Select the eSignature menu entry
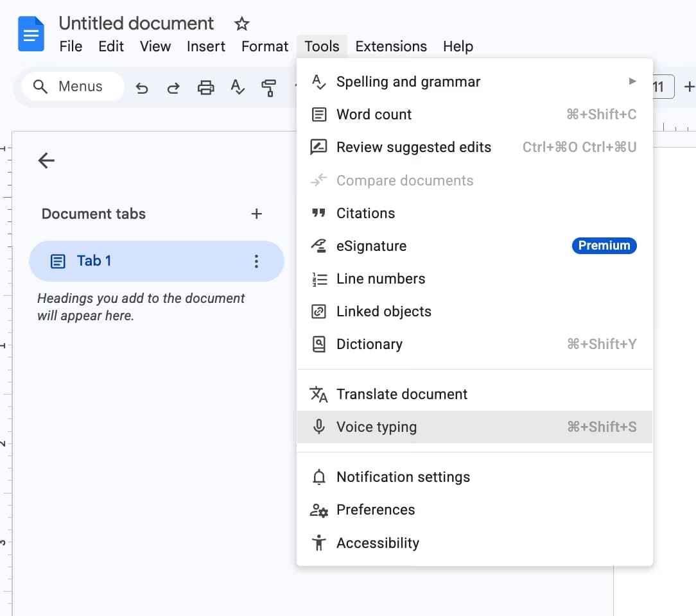The width and height of the screenshot is (696, 616). [474, 246]
